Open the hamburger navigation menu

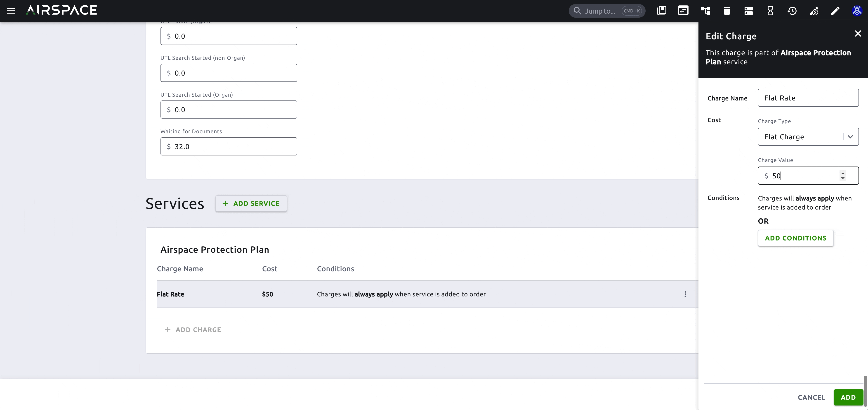click(11, 11)
